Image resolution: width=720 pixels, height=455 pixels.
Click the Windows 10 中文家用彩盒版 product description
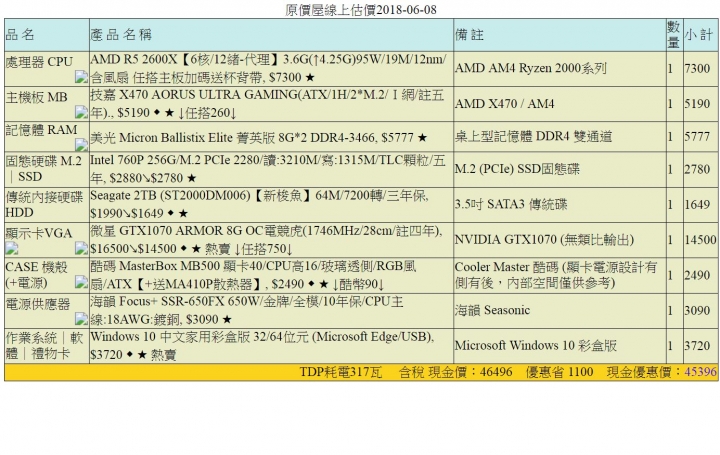tap(262, 345)
